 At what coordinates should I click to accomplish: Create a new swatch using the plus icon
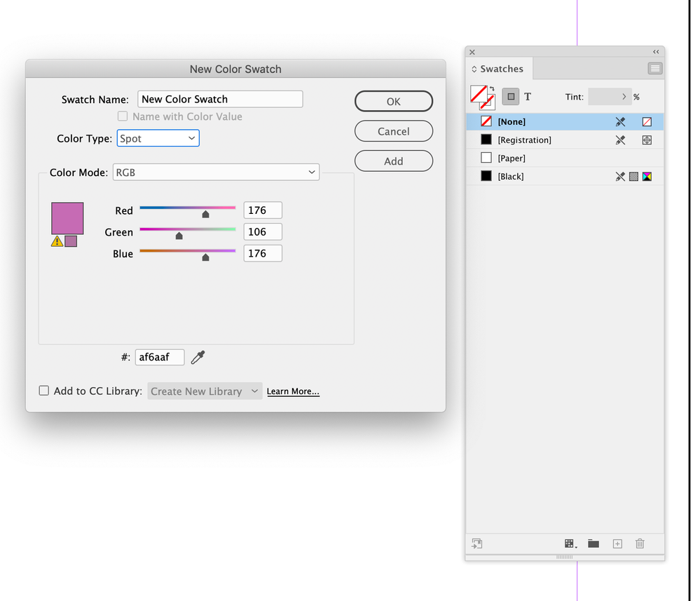(x=617, y=543)
